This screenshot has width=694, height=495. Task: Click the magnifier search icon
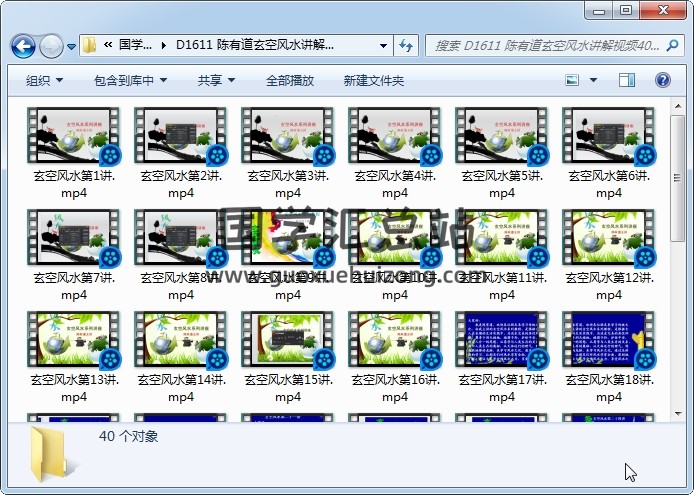[x=672, y=45]
